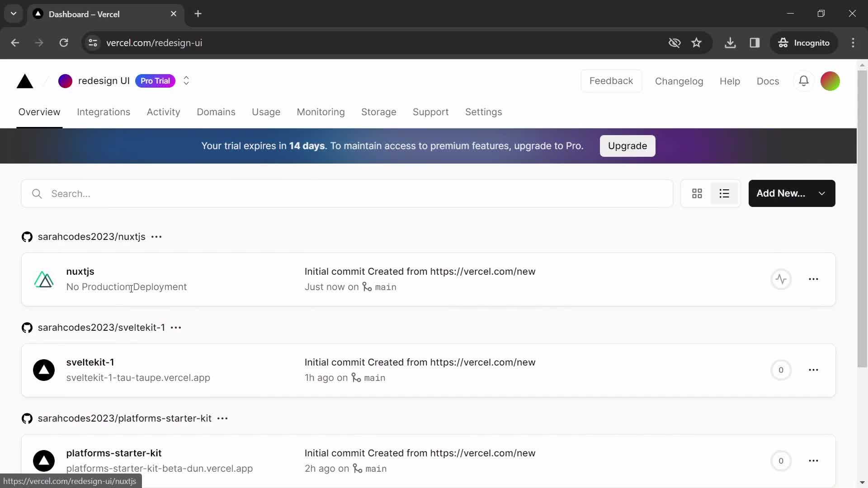The height and width of the screenshot is (488, 868).
Task: Open the Help link
Action: [730, 81]
